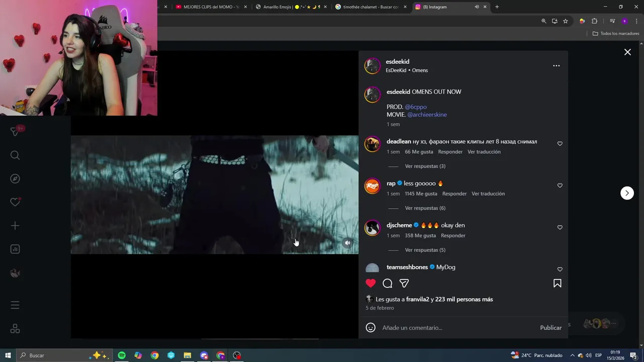644x362 pixels.
Task: Open notifications heart in sidebar
Action: [15, 202]
